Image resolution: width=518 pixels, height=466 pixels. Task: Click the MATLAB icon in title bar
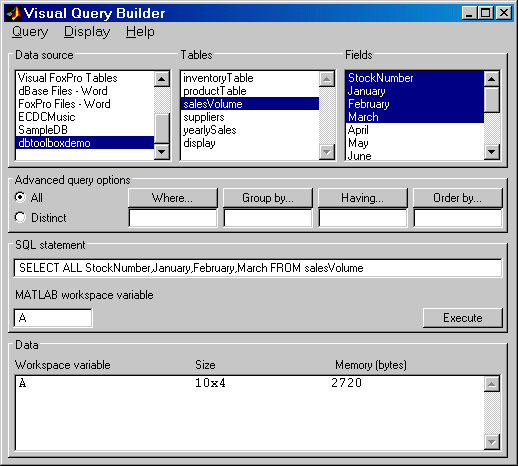click(x=14, y=13)
